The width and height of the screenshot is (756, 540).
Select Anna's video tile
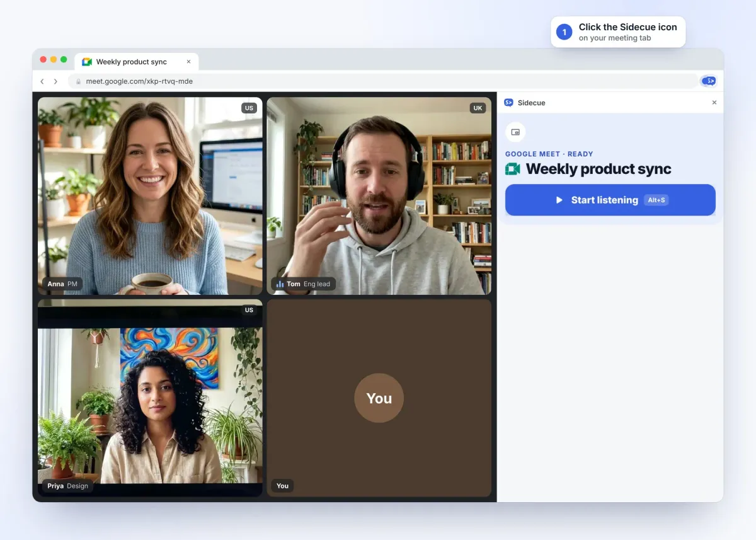pyautogui.click(x=150, y=196)
